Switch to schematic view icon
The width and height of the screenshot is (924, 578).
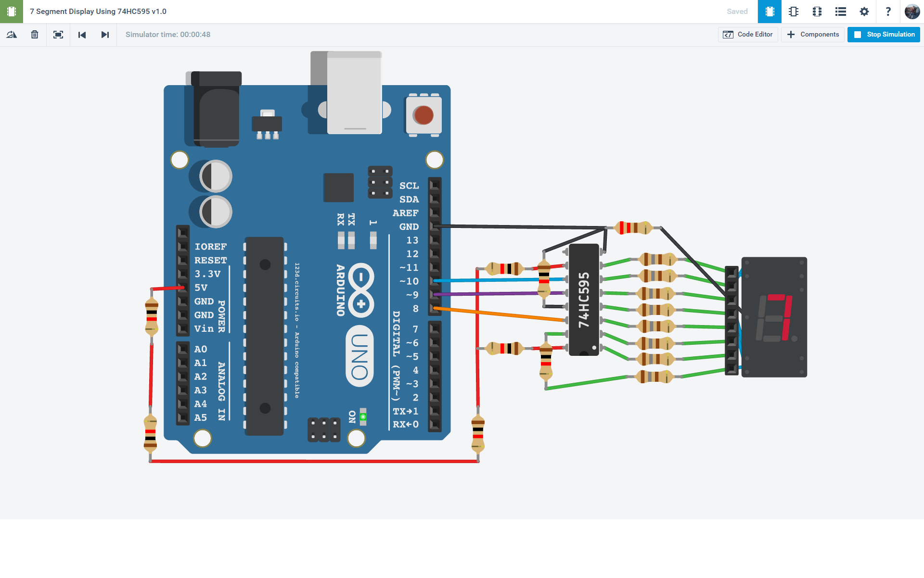[794, 12]
